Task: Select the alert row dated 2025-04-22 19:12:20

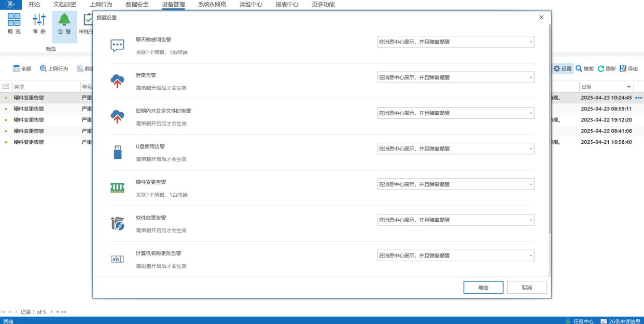Action: click(322, 120)
